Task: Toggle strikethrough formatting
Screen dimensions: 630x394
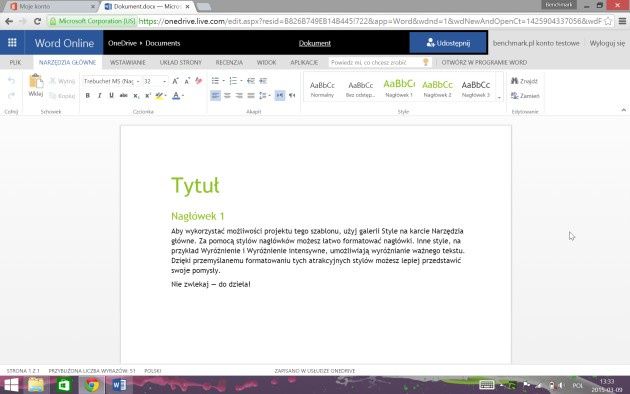Action: [x=123, y=96]
